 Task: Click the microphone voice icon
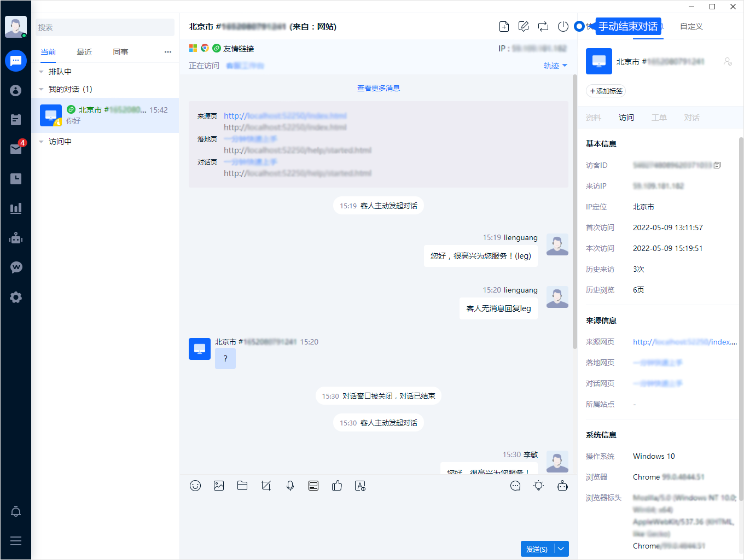(x=290, y=486)
